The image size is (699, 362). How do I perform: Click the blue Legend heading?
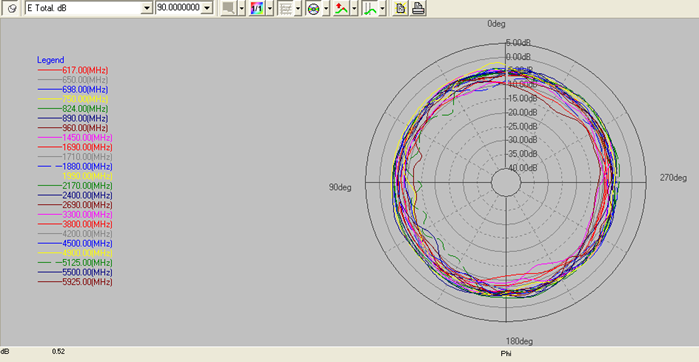click(50, 60)
